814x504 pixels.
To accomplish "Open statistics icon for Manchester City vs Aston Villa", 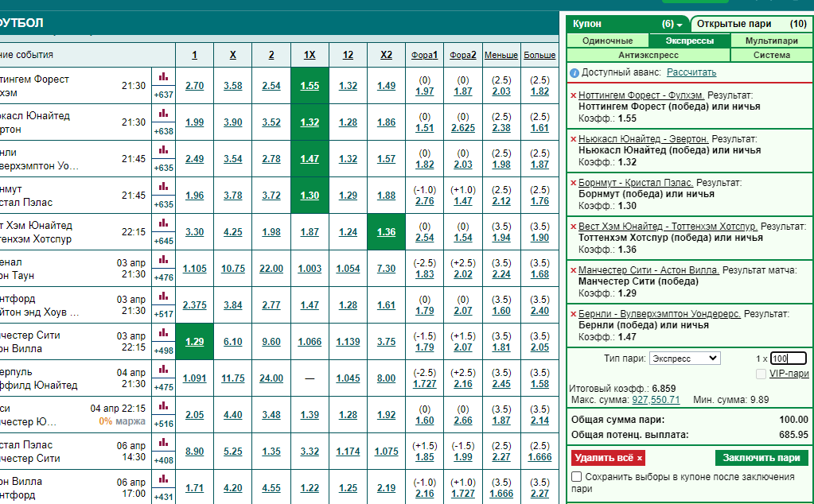I will tap(164, 333).
